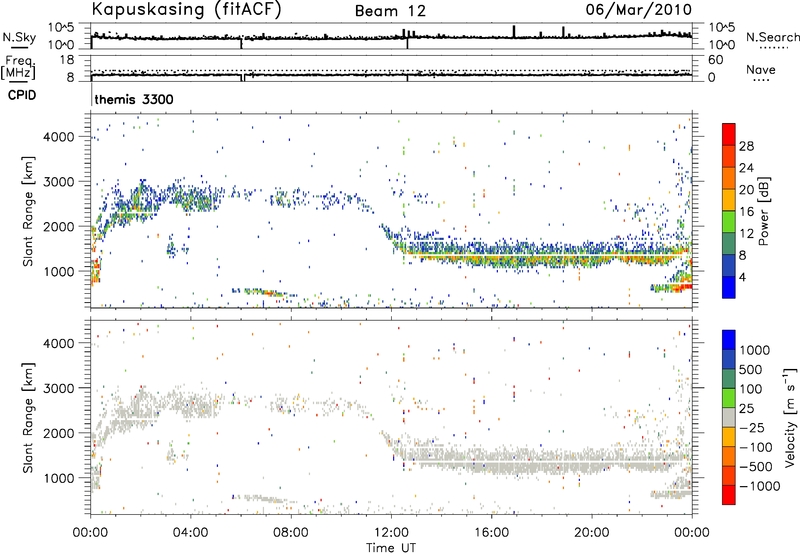The height and width of the screenshot is (554, 800).
Task: Click the 12:00 time axis tick label
Action: click(391, 533)
